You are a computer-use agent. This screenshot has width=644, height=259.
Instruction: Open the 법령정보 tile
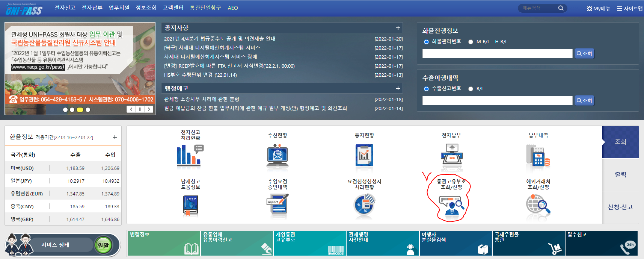(164, 243)
